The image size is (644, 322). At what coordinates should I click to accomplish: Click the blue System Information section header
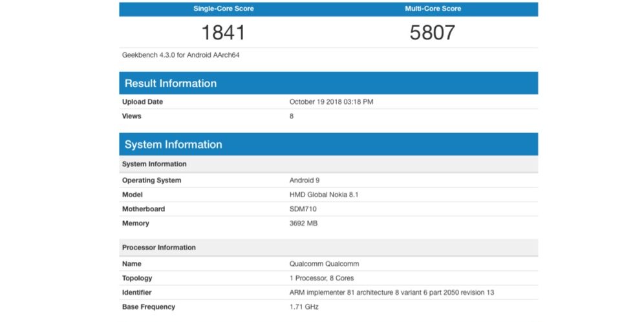tap(328, 144)
